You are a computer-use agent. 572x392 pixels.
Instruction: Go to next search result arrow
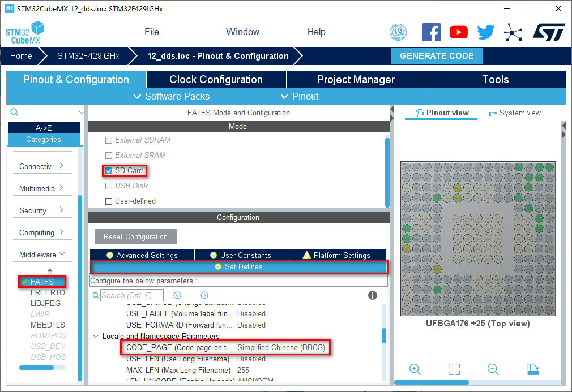coord(204,295)
